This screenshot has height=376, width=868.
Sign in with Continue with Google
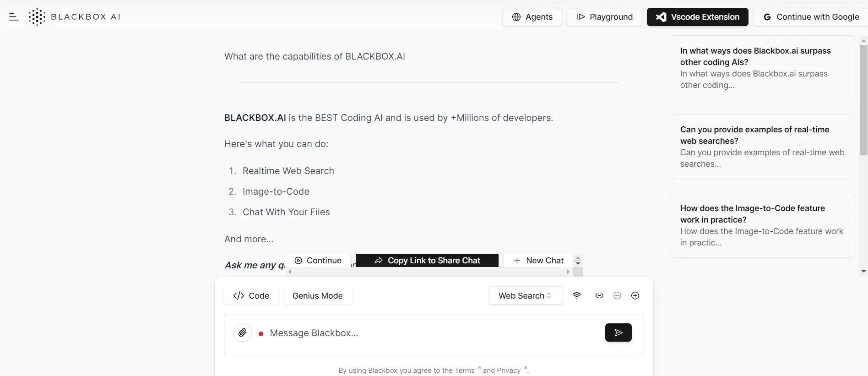[811, 17]
